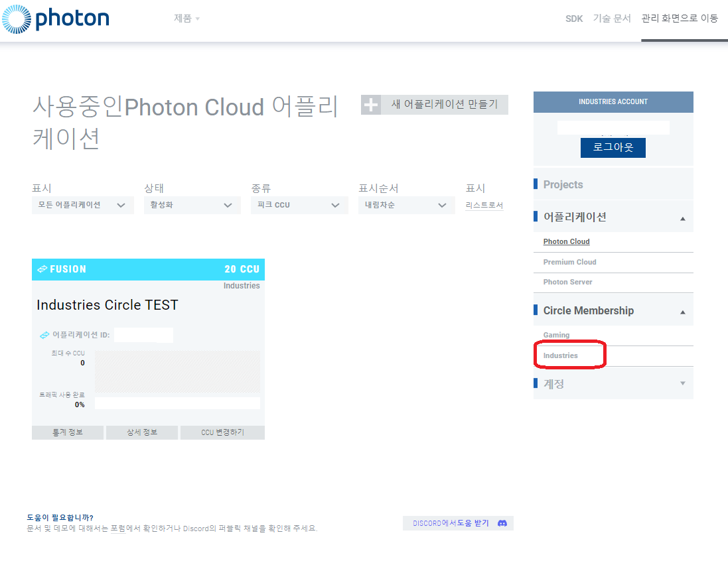Image resolution: width=728 pixels, height=563 pixels.
Task: Click the CCU 변경하기 button
Action: [222, 432]
